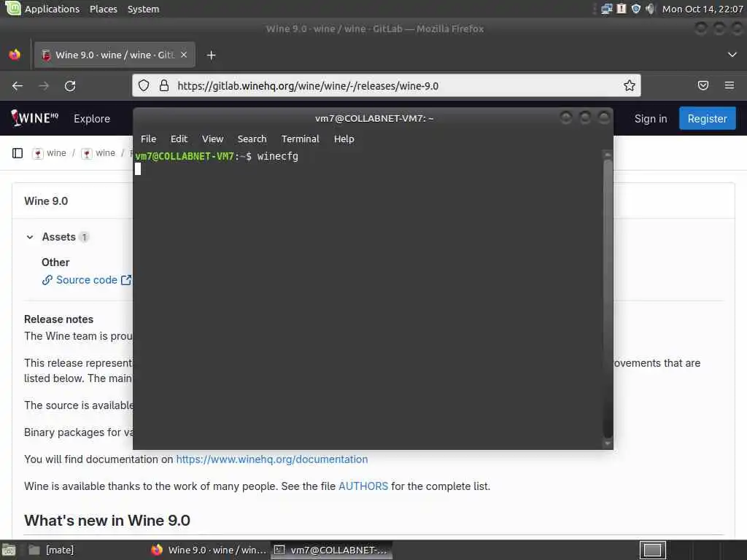Click the Register button
747x560 pixels.
707,119
